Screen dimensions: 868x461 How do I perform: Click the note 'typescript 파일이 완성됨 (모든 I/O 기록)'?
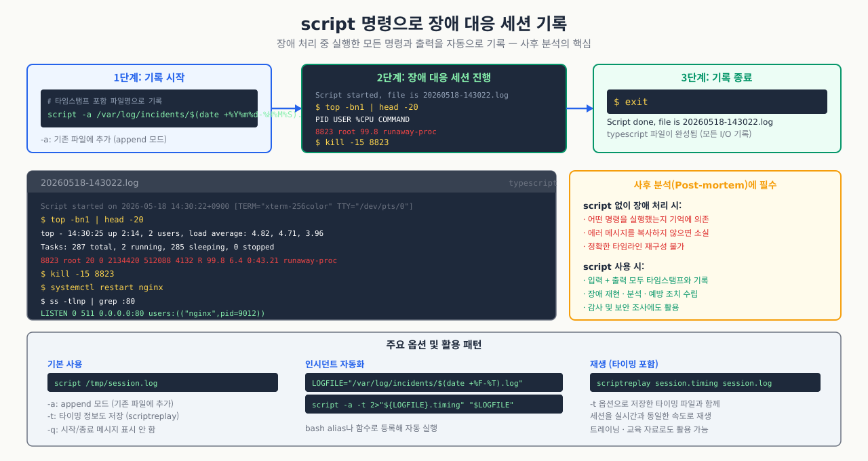(x=679, y=134)
